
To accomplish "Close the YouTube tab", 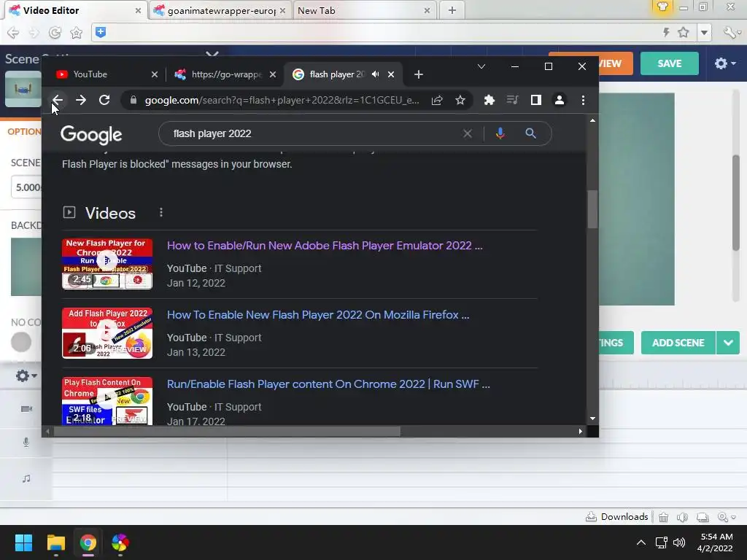I will click(x=155, y=74).
